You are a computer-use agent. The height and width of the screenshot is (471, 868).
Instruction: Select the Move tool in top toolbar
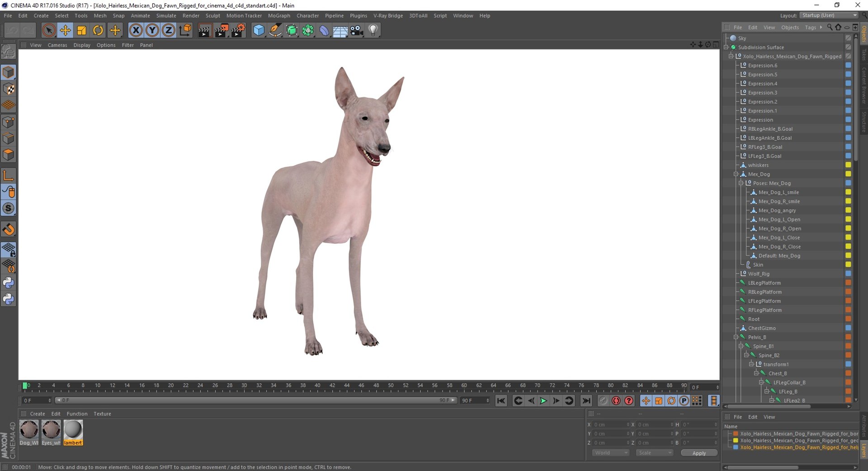coord(65,30)
